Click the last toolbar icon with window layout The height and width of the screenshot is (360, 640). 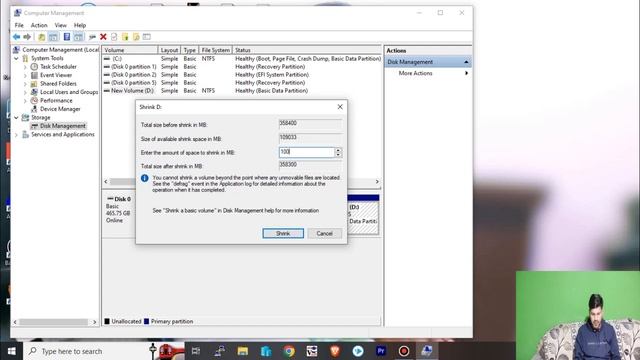[x=147, y=37]
